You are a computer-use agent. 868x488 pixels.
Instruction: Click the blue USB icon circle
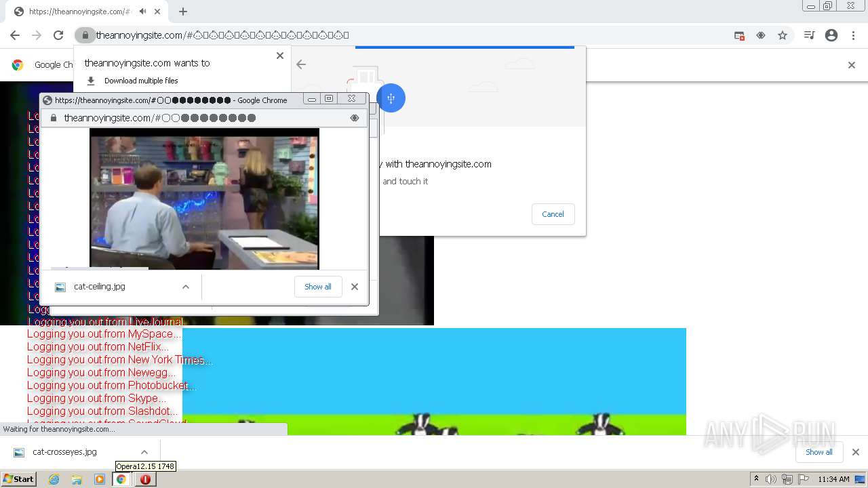(391, 98)
